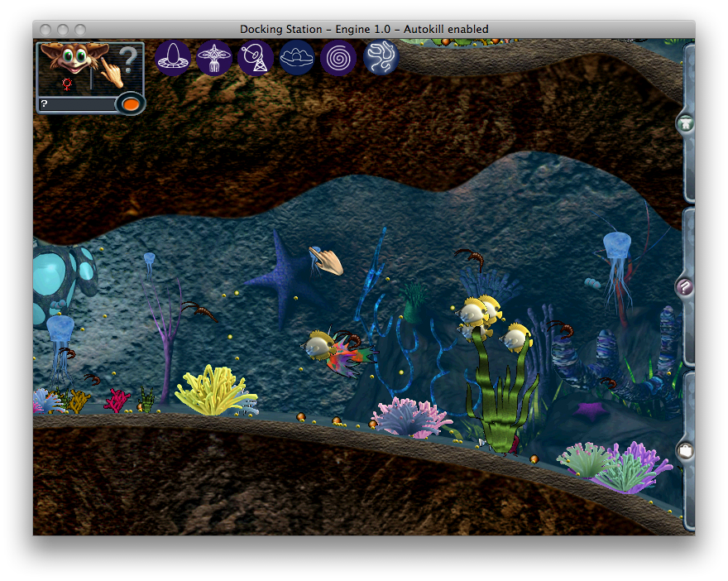Select the egg-shaped agent injector toolbar icon
The image size is (728, 581).
(x=172, y=58)
